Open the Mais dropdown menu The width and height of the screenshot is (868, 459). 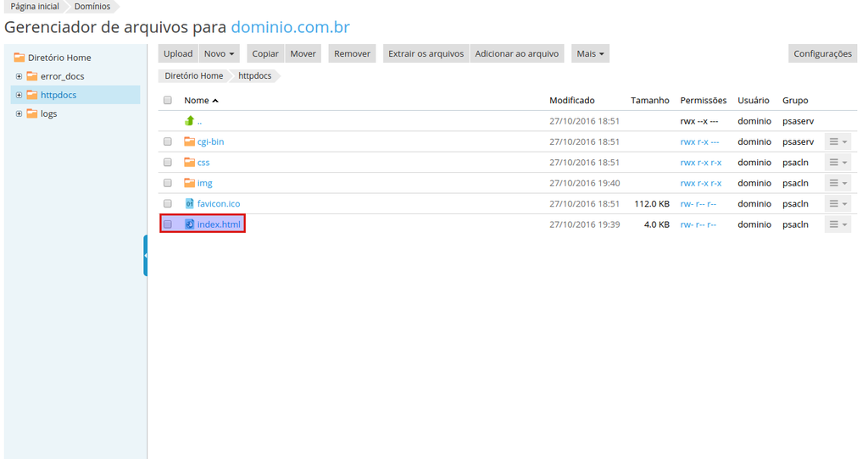pos(590,53)
